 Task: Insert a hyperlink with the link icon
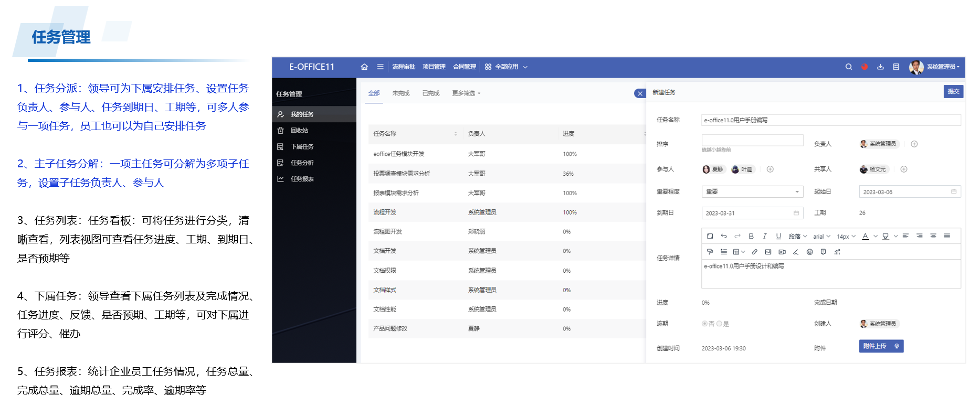pyautogui.click(x=754, y=252)
